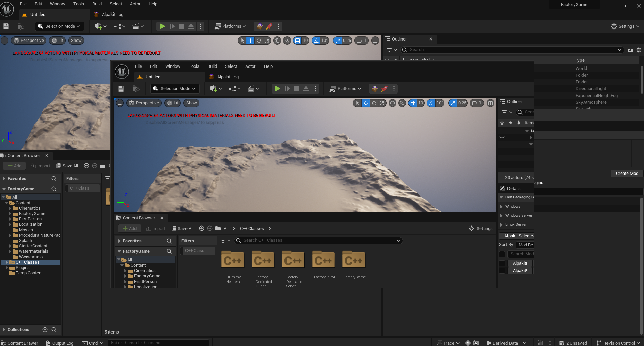Open Build menu in front window
This screenshot has height=346, width=644.
pyautogui.click(x=212, y=66)
